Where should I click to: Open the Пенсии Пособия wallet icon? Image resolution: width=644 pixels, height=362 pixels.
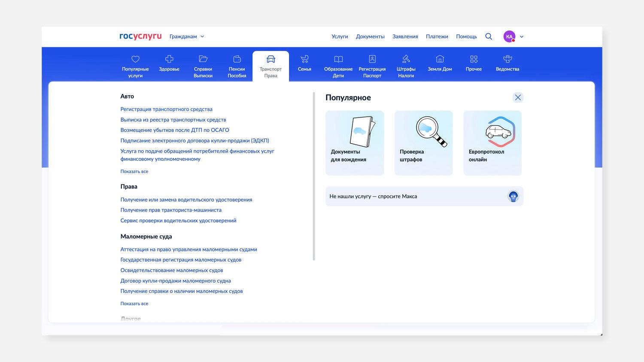[x=237, y=59]
